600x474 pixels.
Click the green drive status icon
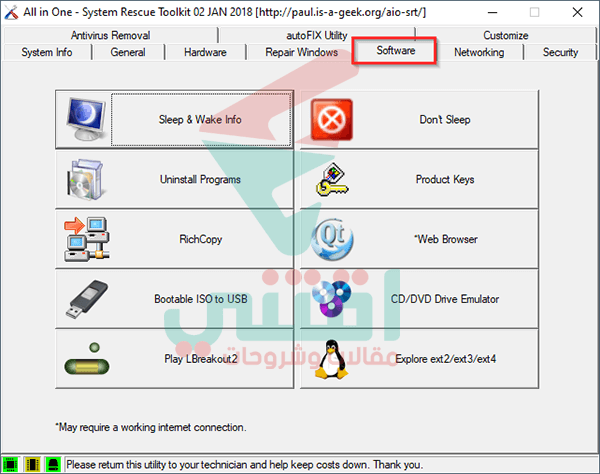click(x=53, y=464)
